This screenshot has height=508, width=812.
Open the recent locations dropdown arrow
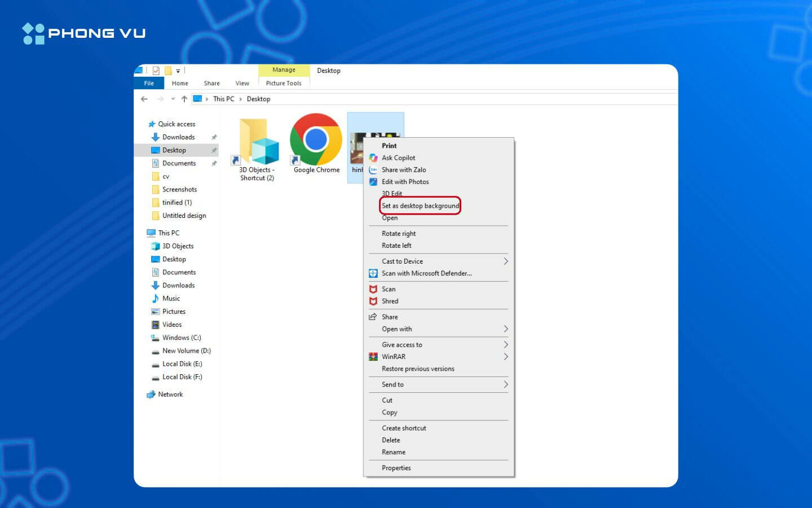(173, 99)
